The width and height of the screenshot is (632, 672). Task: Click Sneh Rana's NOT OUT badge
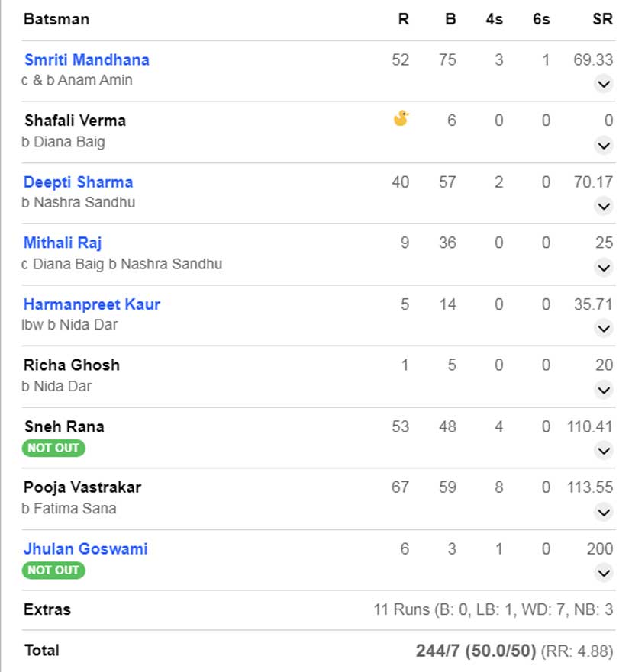tap(53, 448)
